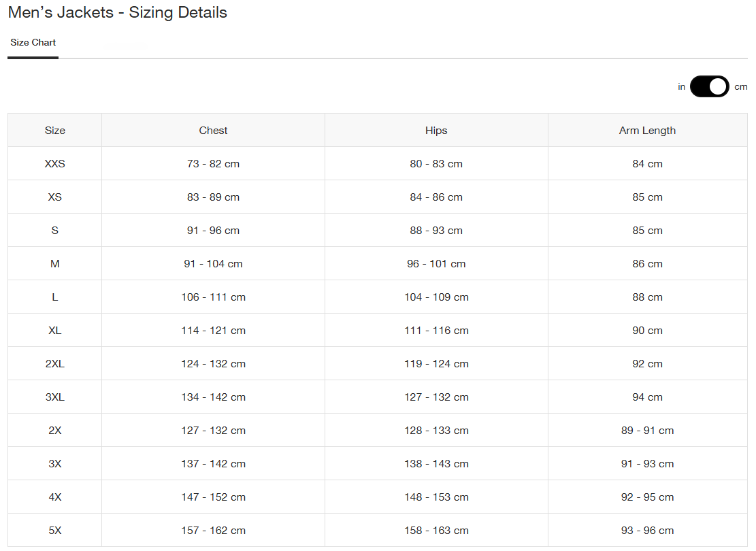Click the Size column header
Image resolution: width=756 pixels, height=551 pixels.
coord(55,131)
